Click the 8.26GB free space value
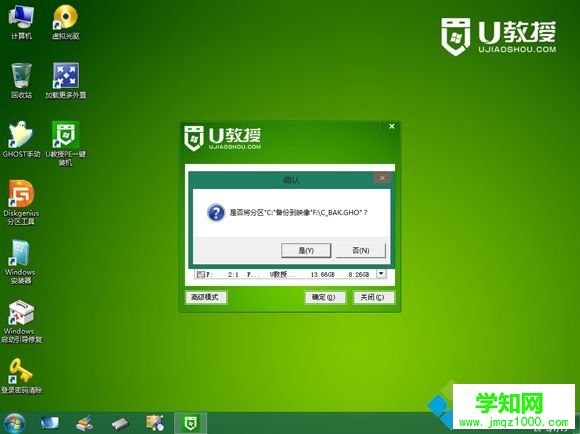This screenshot has height=434, width=580. (358, 275)
